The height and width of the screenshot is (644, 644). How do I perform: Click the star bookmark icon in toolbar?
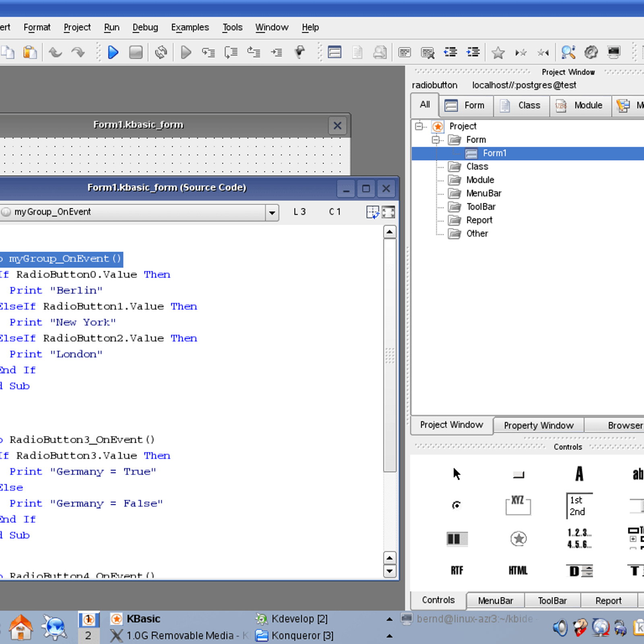(498, 52)
